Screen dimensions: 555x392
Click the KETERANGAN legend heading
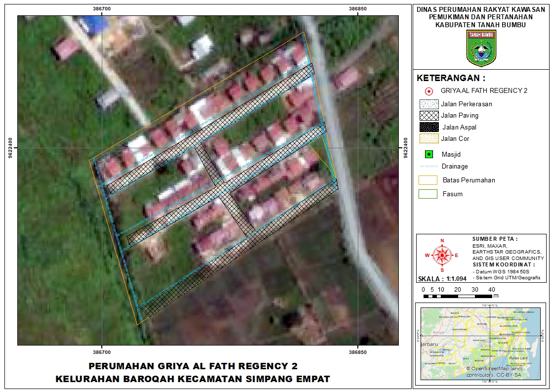451,78
